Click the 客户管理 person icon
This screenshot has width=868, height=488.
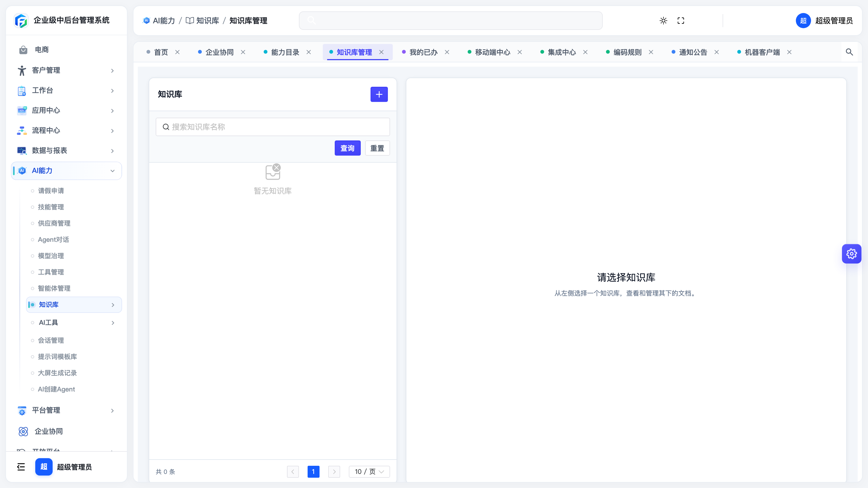coord(22,70)
